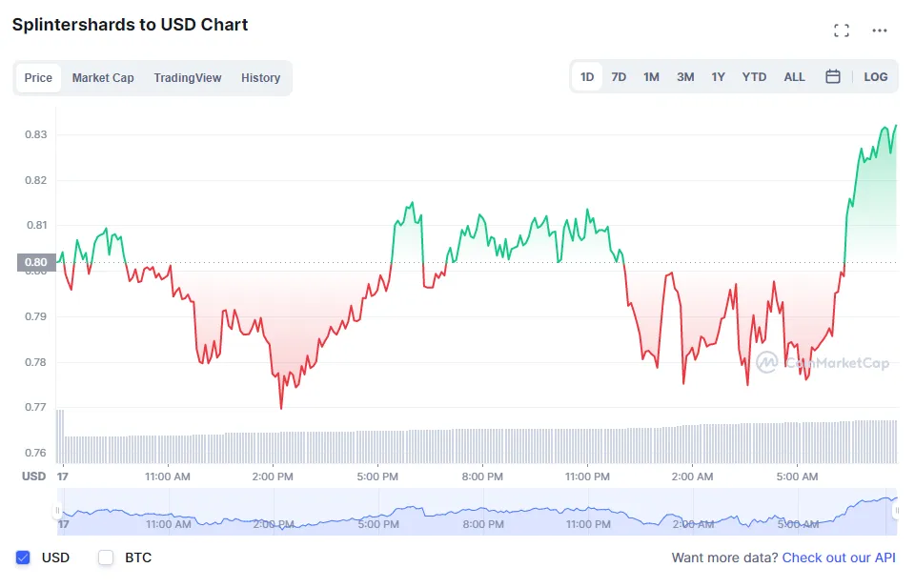Click the 0.80 current price label
Viewport: 915px width, 588px height.
(36, 262)
